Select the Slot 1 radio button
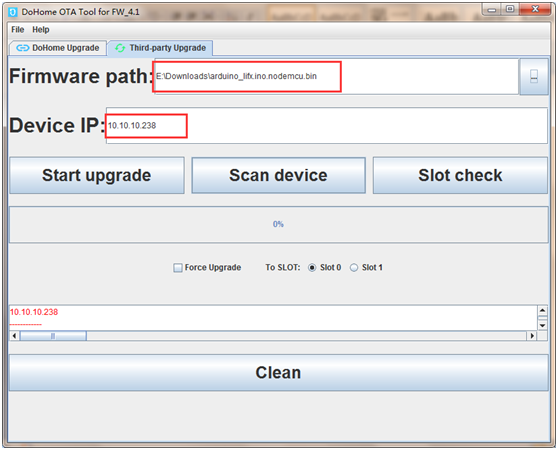 pos(354,268)
